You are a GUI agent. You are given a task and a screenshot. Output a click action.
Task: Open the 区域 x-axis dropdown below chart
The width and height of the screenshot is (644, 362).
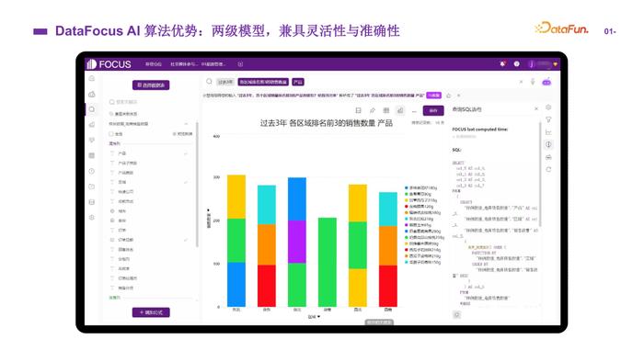314,316
